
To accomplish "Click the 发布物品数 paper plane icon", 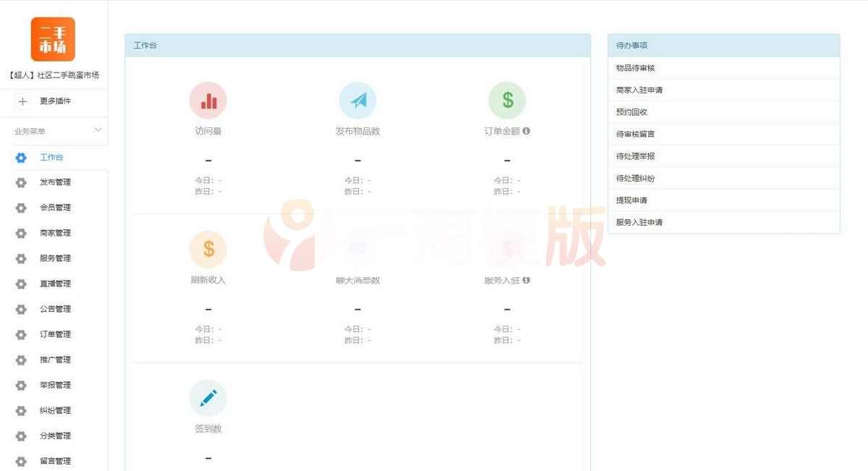I will (357, 101).
